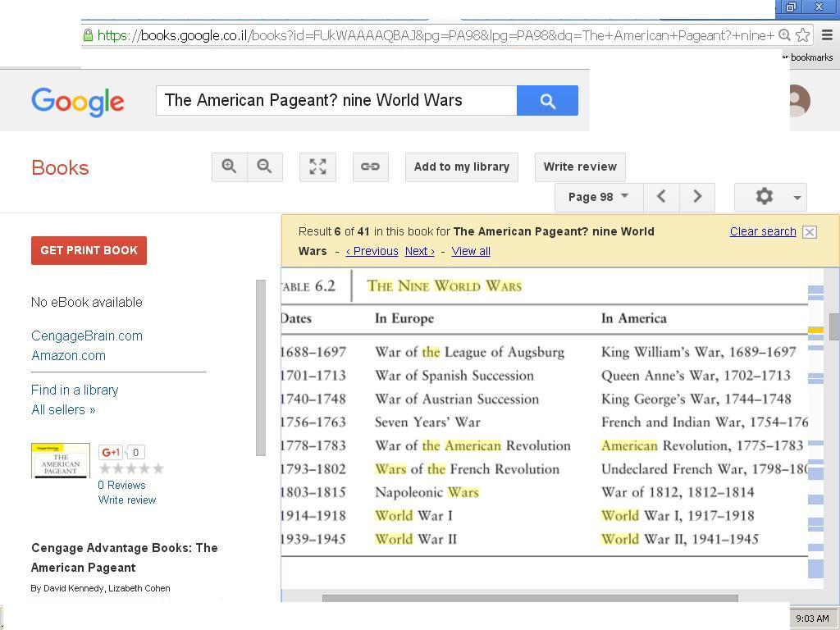Click the browser URL address bar

435,35
